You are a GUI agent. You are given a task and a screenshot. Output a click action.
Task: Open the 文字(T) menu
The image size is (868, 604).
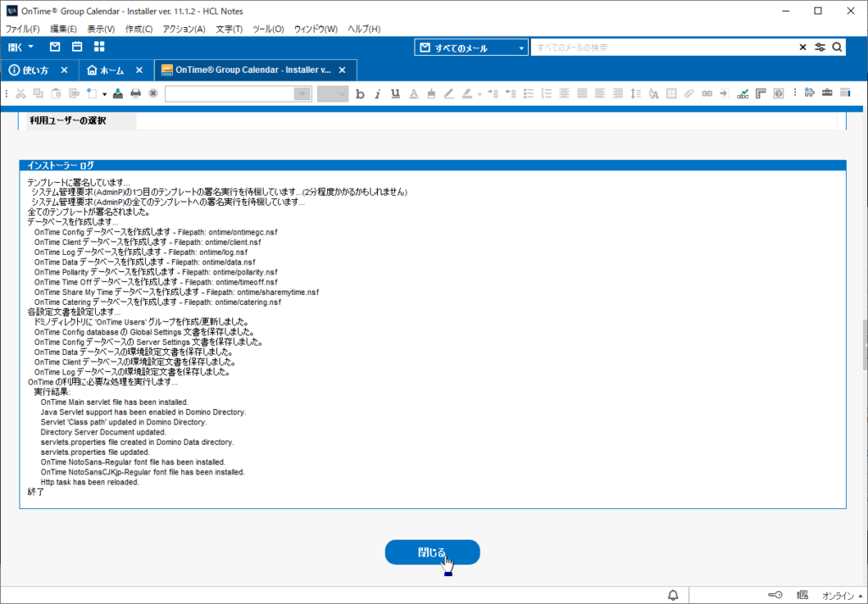[229, 29]
